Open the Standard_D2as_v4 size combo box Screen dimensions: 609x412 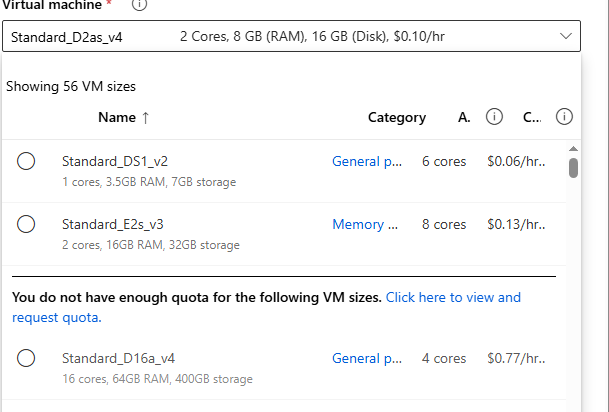[290, 39]
